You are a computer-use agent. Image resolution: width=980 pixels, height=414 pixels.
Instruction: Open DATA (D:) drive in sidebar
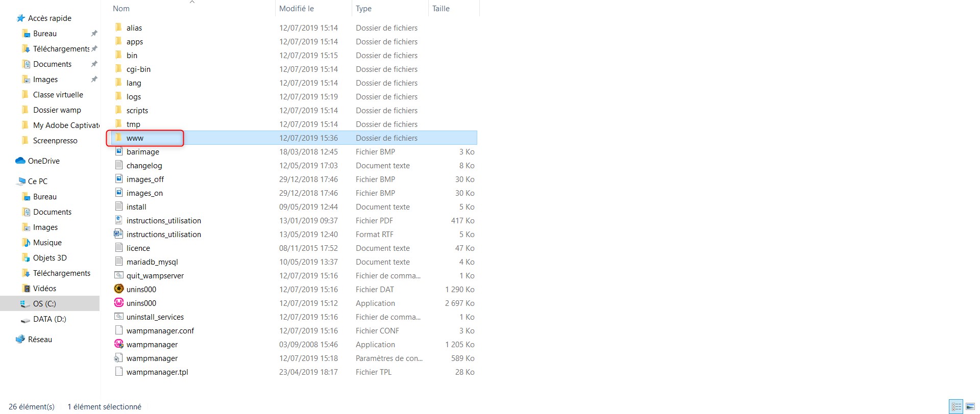(x=50, y=319)
